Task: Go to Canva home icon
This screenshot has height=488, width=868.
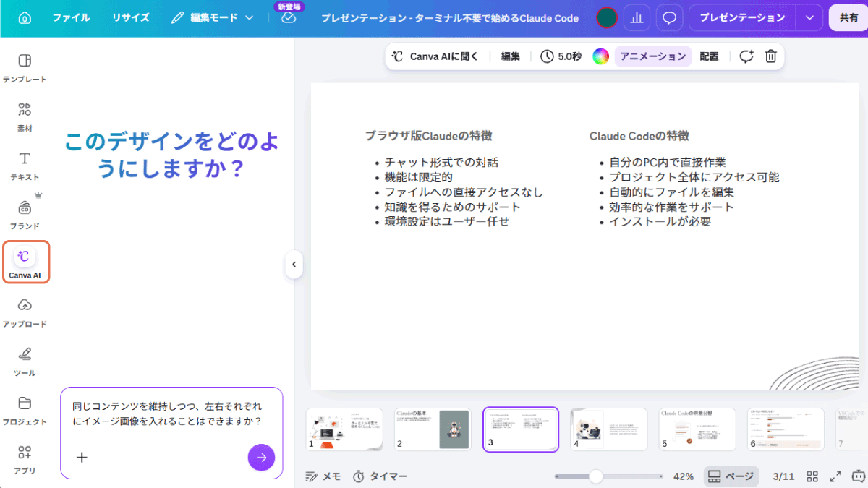Action: [x=25, y=17]
